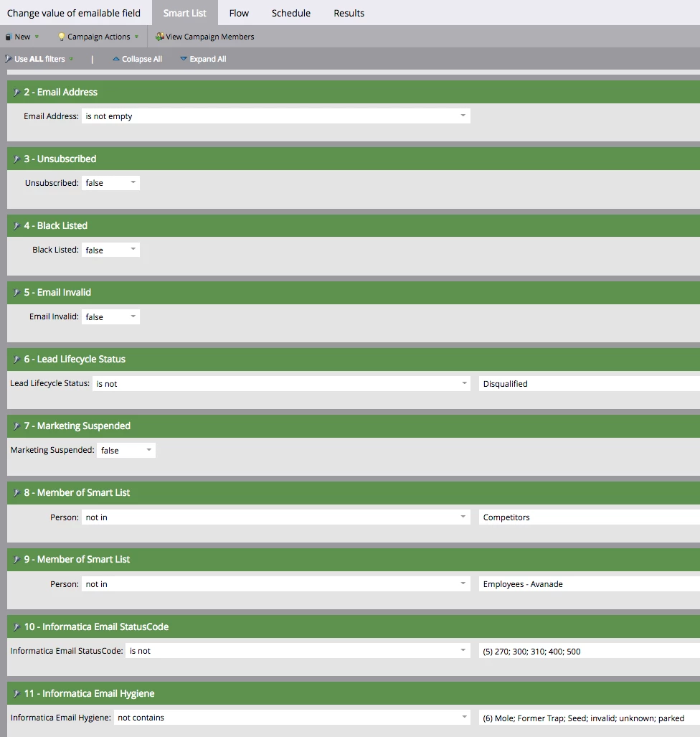Open the Informatica Email StatusCode operator dropdown
The width and height of the screenshot is (700, 737).
298,650
